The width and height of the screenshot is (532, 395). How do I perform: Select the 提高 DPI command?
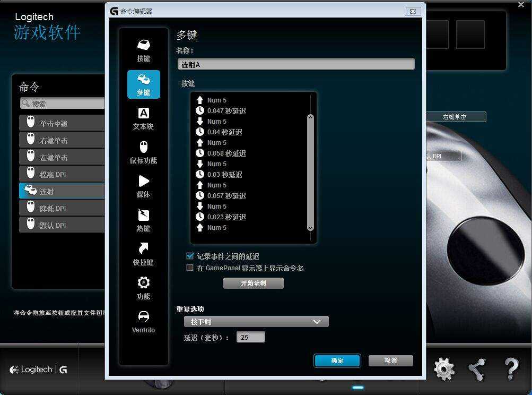pyautogui.click(x=62, y=174)
